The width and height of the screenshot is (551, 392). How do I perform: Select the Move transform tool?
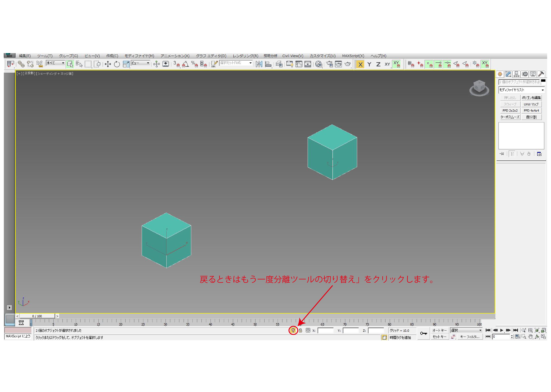pos(108,64)
